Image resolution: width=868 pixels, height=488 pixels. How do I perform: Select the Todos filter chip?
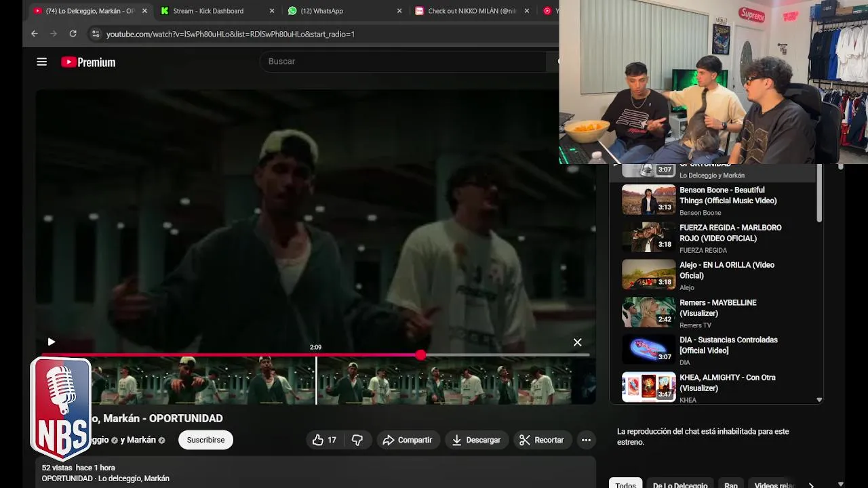click(626, 484)
